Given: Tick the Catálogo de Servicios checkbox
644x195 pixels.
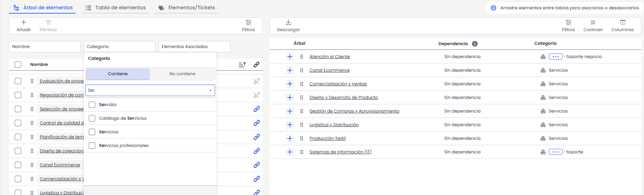Looking at the screenshot, I should tap(92, 118).
